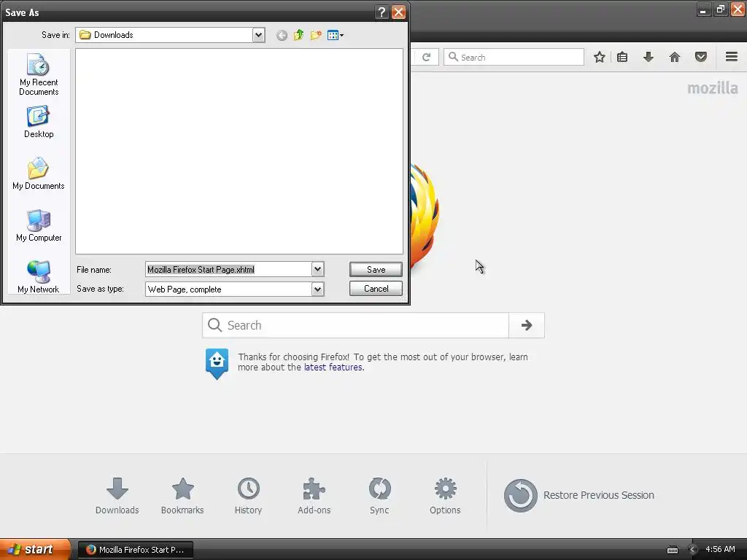Viewport: 747px width, 560px height.
Task: Go to Desktop in the places bar
Action: [39, 122]
